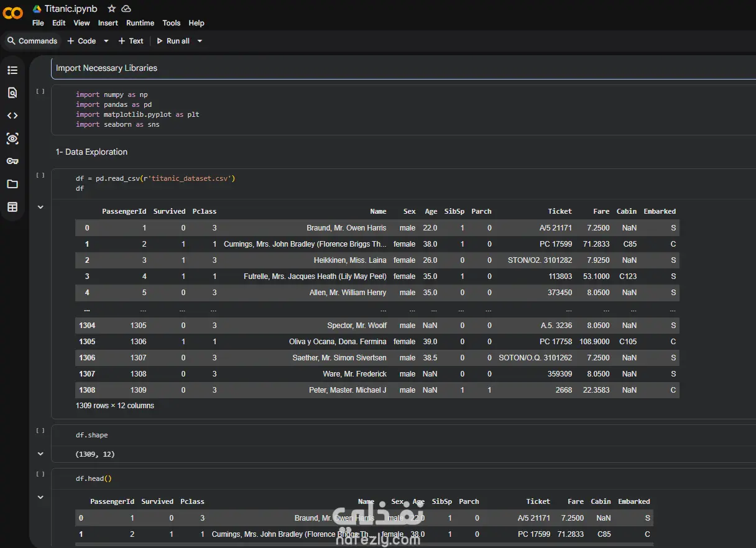This screenshot has height=548, width=756.
Task: Click the Colab logo
Action: pyautogui.click(x=13, y=13)
